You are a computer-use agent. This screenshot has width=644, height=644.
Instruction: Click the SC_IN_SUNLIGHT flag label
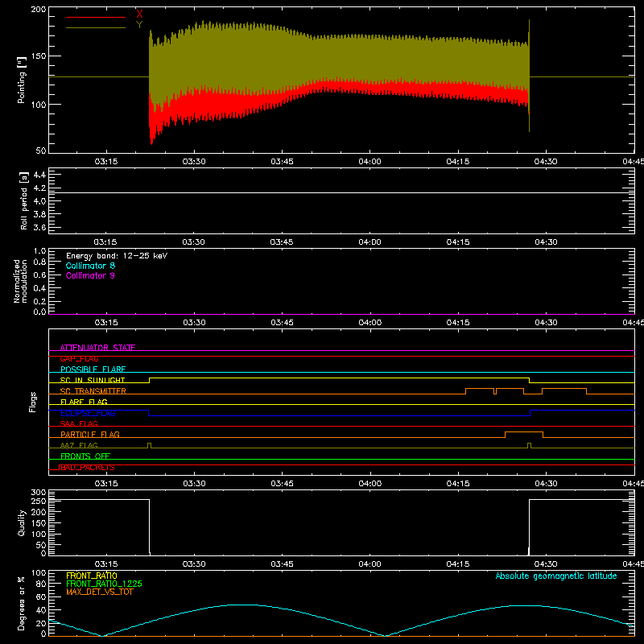93,380
